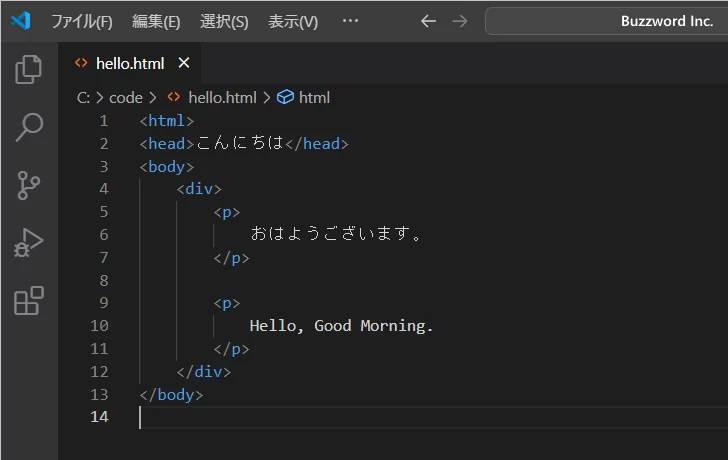Open the Explorer view in activity bar
The image size is (728, 460).
tap(28, 70)
